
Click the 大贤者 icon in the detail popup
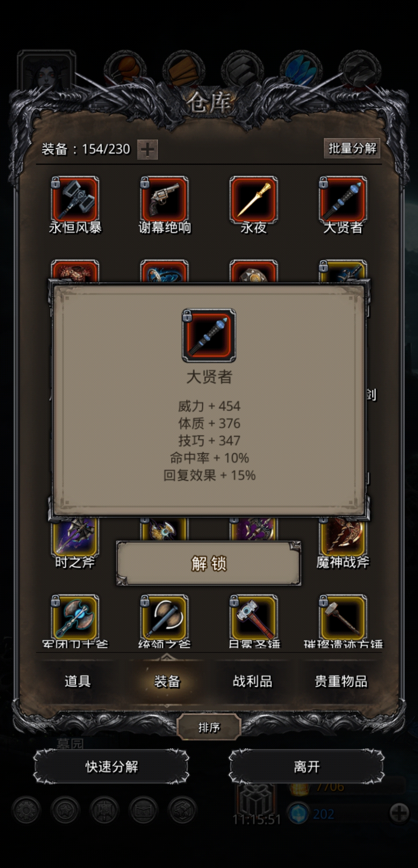(x=209, y=335)
